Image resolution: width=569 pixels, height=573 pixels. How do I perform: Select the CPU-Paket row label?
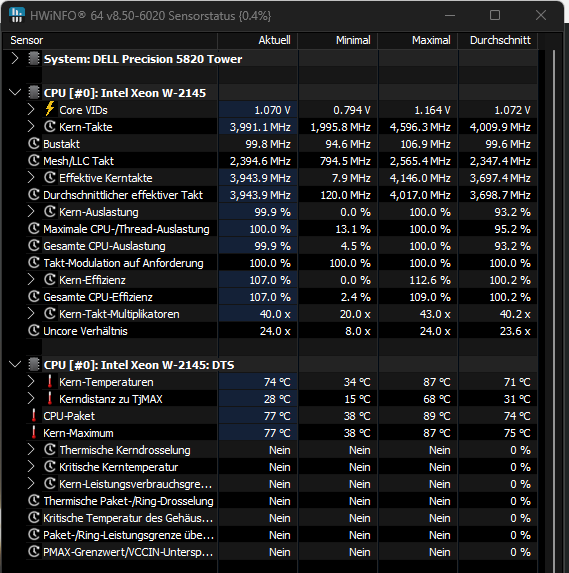pyautogui.click(x=69, y=416)
